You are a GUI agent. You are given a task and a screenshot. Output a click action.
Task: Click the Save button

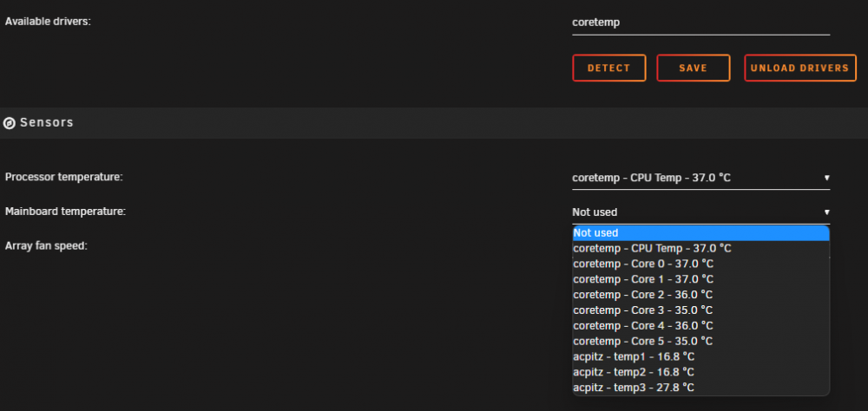pyautogui.click(x=693, y=68)
